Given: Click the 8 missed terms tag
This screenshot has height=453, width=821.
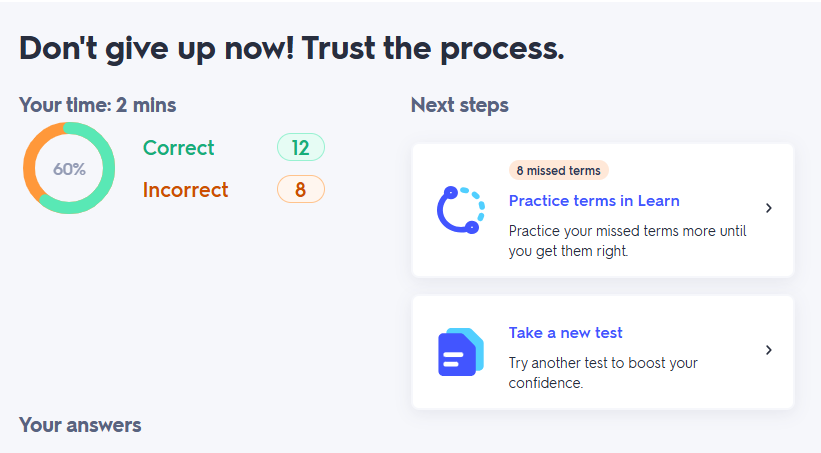Looking at the screenshot, I should 559,171.
